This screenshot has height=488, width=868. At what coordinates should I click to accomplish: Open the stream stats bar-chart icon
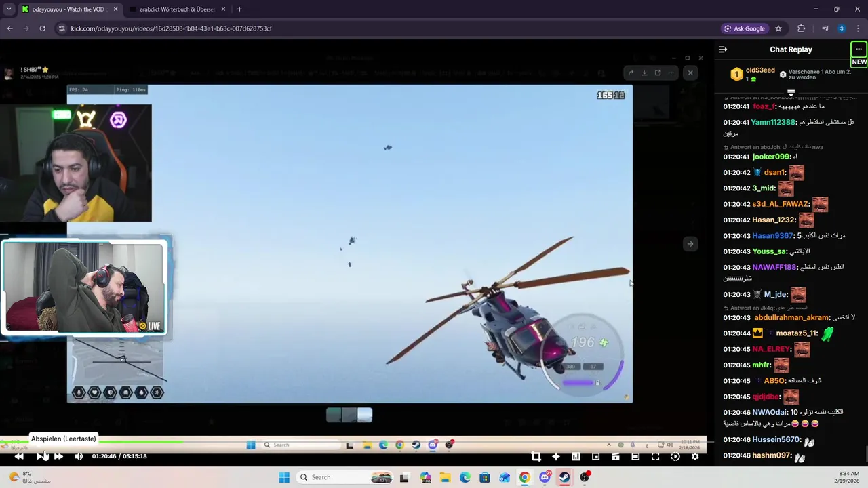tap(576, 456)
